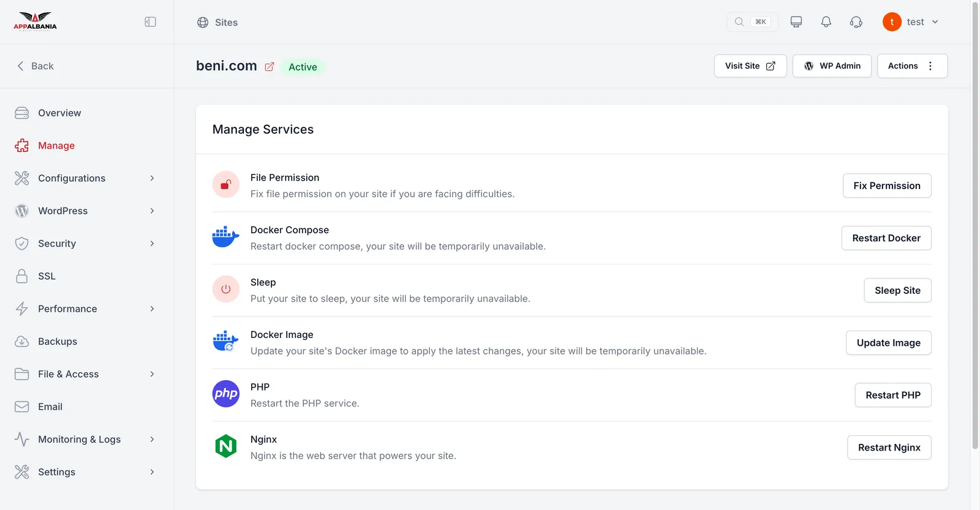The width and height of the screenshot is (980, 510).
Task: Expand the Monitoring & Logs submenu chevron
Action: click(152, 440)
